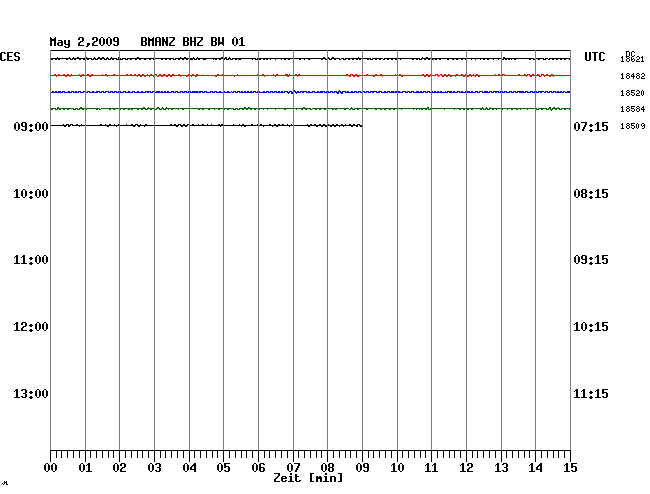Click the blue seismogram trace

point(310,92)
